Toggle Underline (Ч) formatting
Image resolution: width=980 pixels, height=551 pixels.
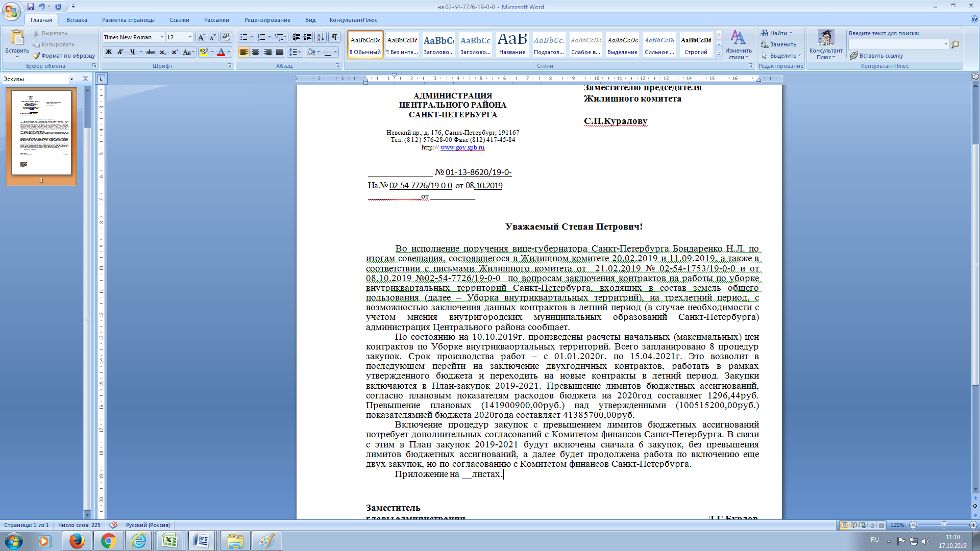tap(133, 52)
